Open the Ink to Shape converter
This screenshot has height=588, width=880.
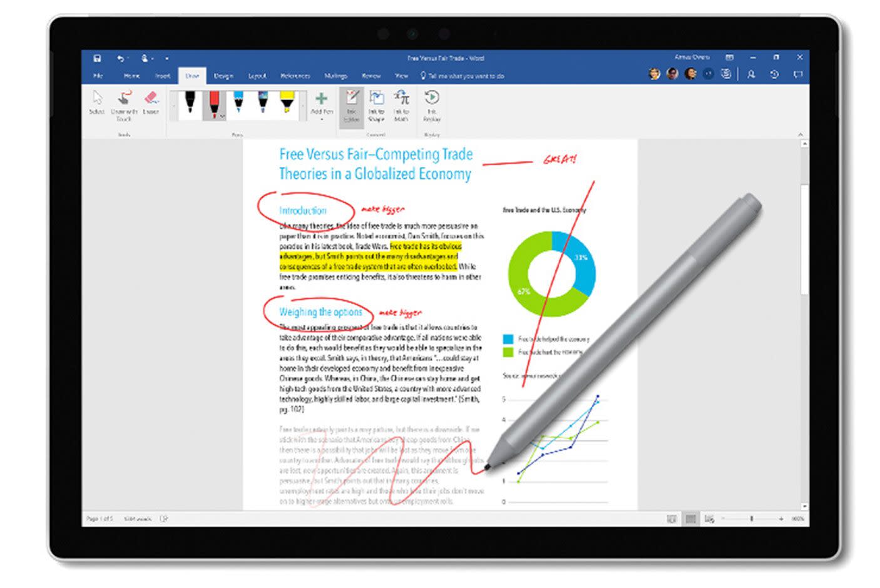pyautogui.click(x=377, y=104)
